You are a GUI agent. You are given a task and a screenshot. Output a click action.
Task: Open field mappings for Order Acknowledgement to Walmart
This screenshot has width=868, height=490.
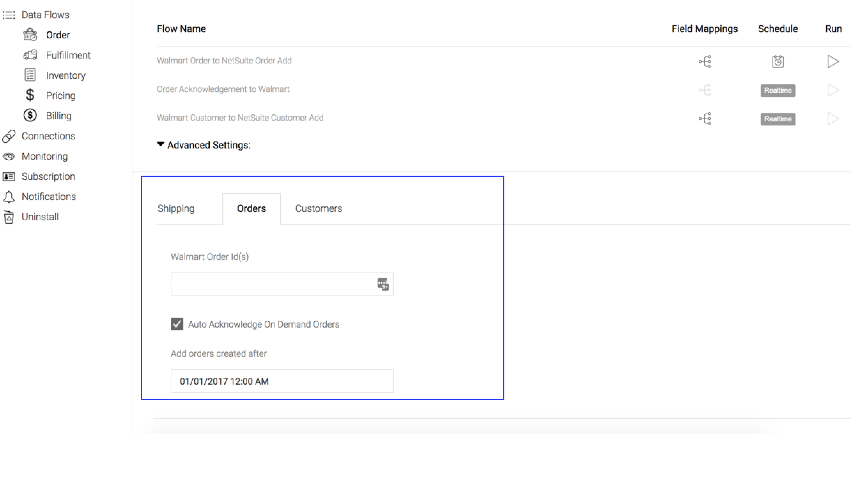(705, 90)
